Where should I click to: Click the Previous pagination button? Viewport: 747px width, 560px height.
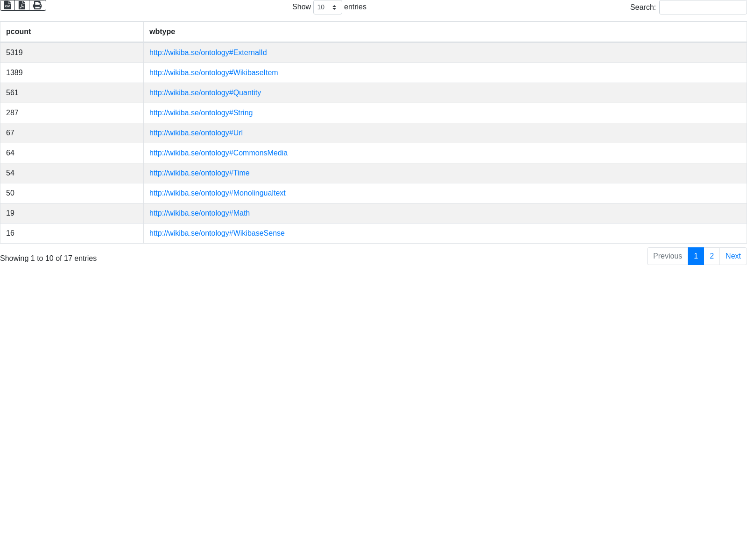pos(667,256)
